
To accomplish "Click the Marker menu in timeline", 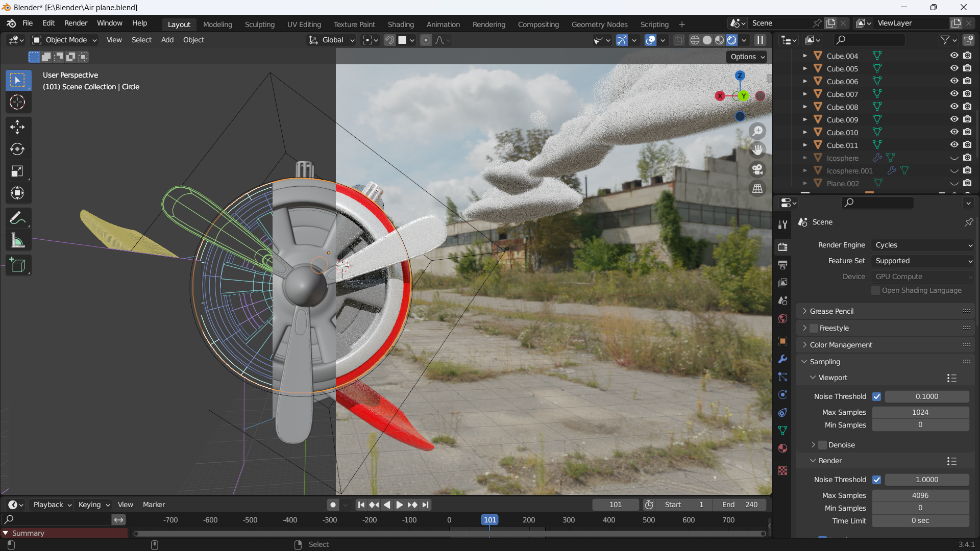I will pyautogui.click(x=154, y=505).
